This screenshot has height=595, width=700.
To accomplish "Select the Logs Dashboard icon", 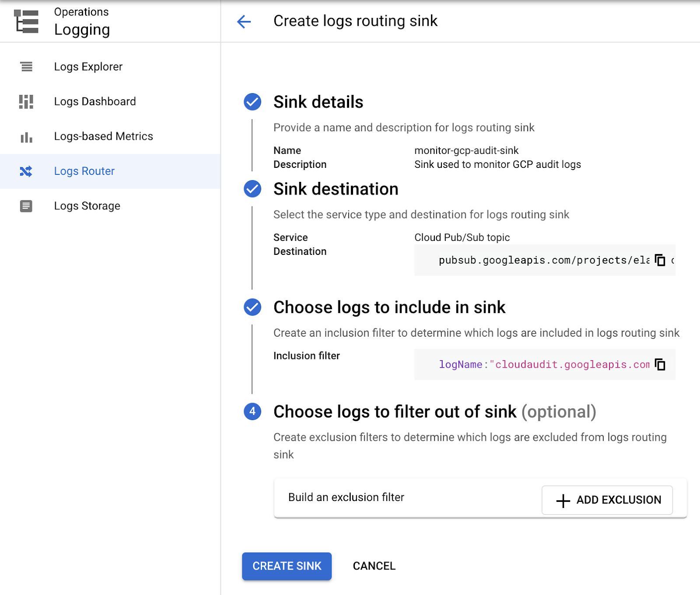I will 26,101.
